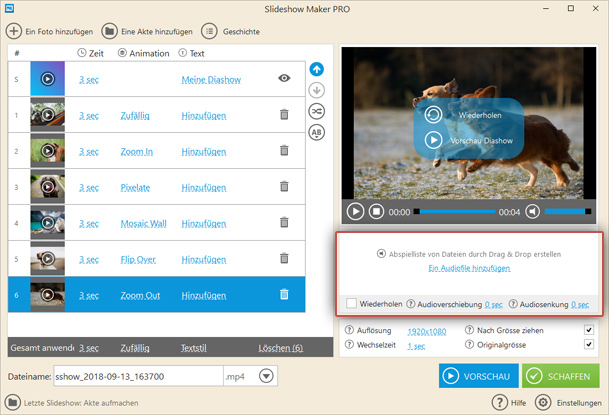
Task: Delete slide 4 with its trash icon
Action: point(284,222)
